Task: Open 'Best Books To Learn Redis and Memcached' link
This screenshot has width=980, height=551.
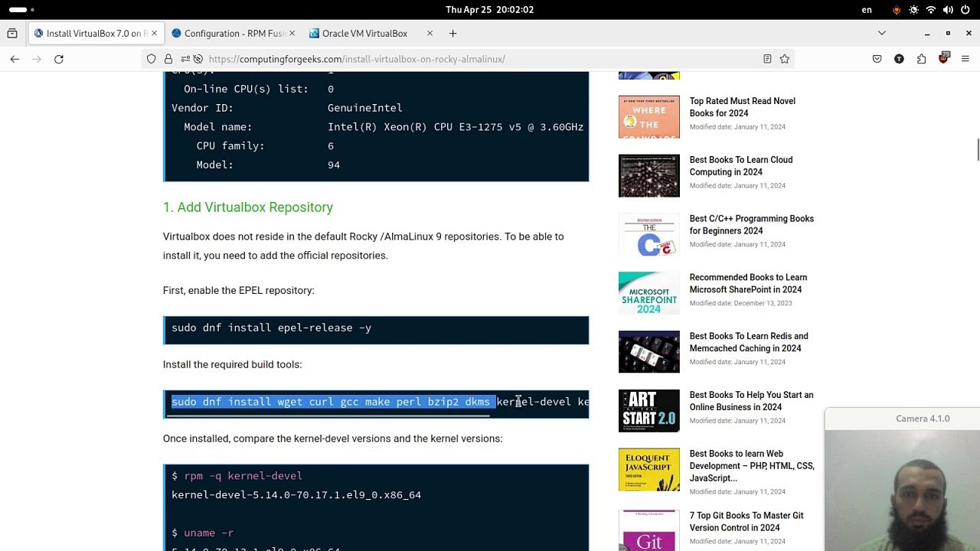Action: coord(748,342)
